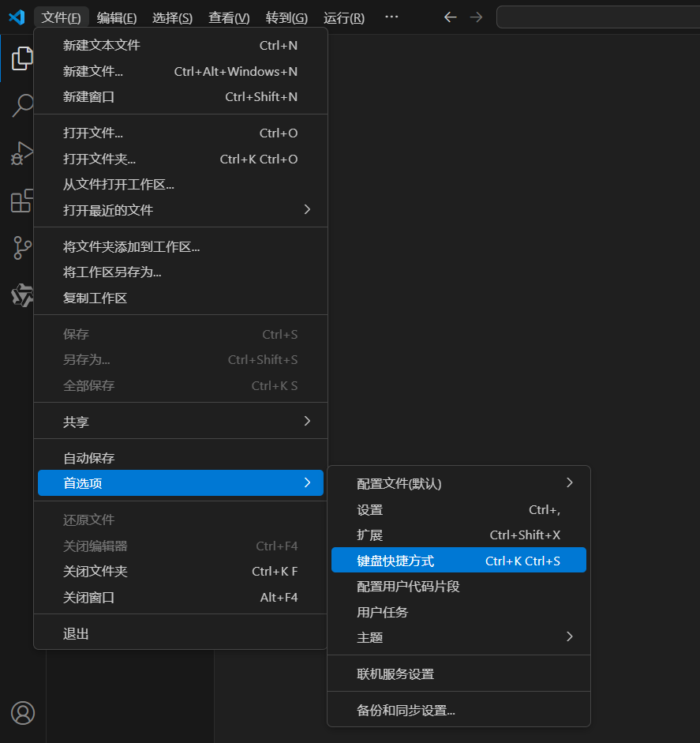700x743 pixels.
Task: Show more menus via the ellipsis
Action: coord(391,17)
